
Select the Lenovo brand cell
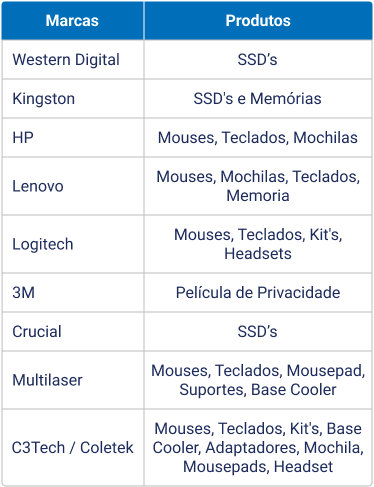click(x=73, y=186)
